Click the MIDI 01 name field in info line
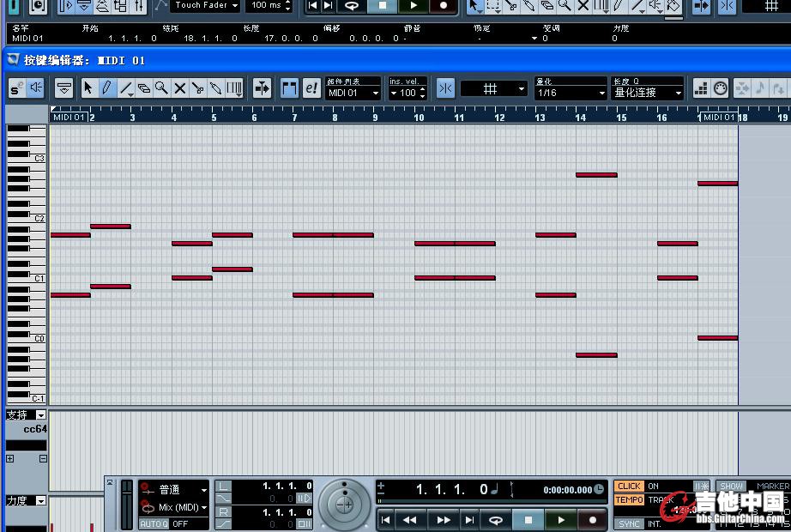Viewport: 791px width, 532px height. tap(27, 38)
